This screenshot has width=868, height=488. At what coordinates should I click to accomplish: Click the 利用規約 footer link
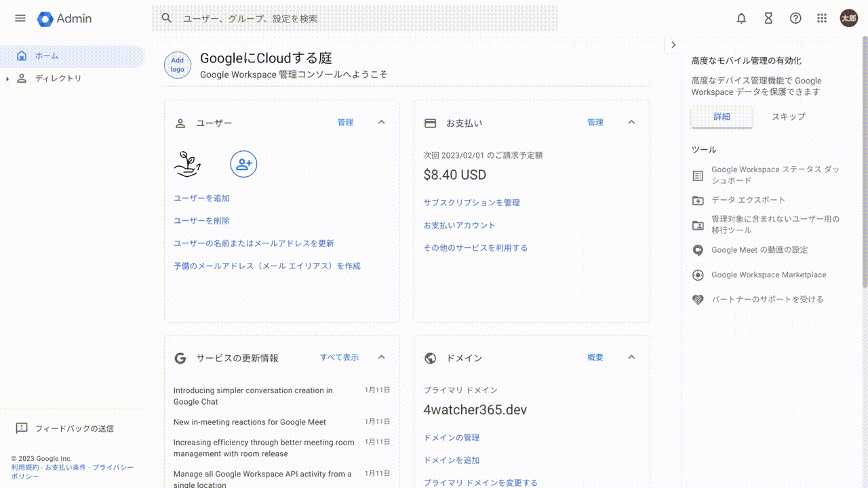(x=24, y=468)
